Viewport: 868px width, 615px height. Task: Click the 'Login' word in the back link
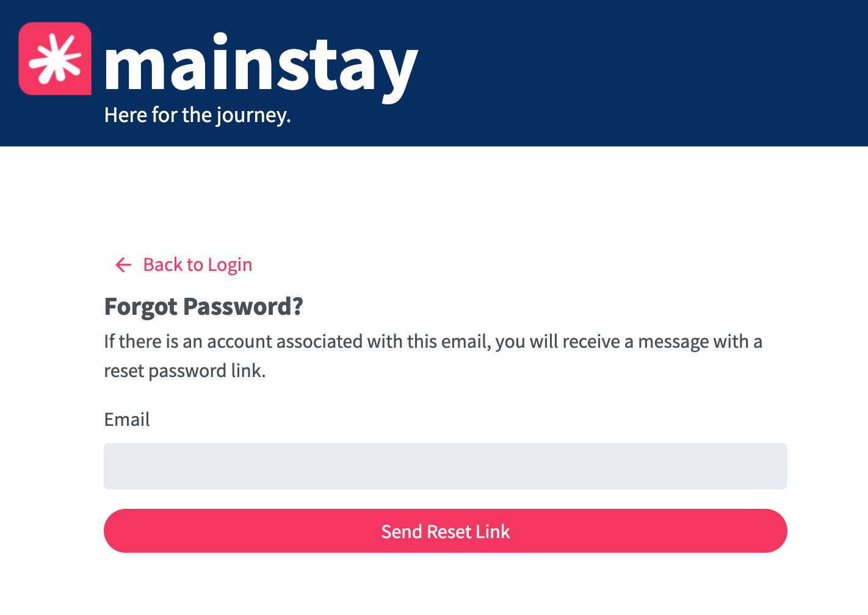(230, 265)
